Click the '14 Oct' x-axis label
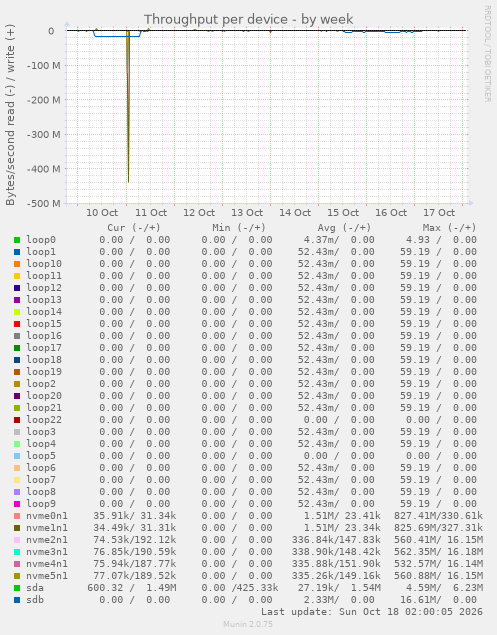 [x=295, y=213]
